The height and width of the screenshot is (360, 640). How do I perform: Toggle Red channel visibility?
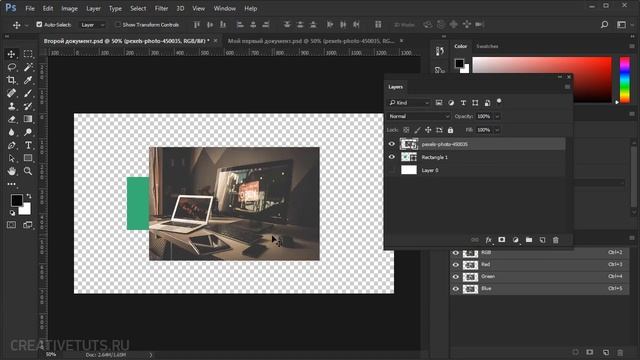456,264
